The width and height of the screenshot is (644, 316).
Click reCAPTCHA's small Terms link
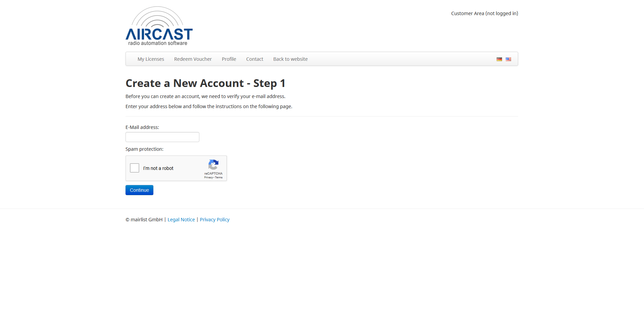(x=219, y=178)
